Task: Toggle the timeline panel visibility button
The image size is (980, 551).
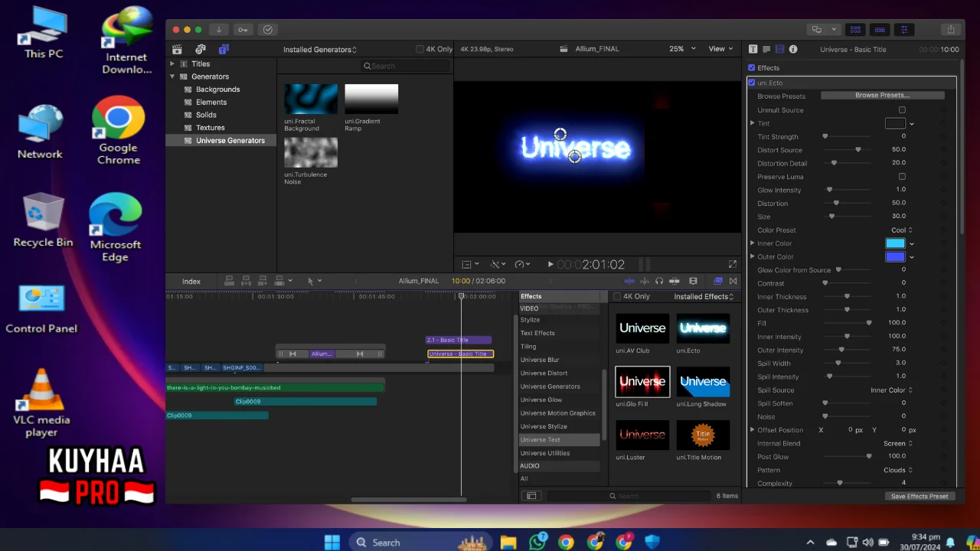Action: (x=880, y=30)
